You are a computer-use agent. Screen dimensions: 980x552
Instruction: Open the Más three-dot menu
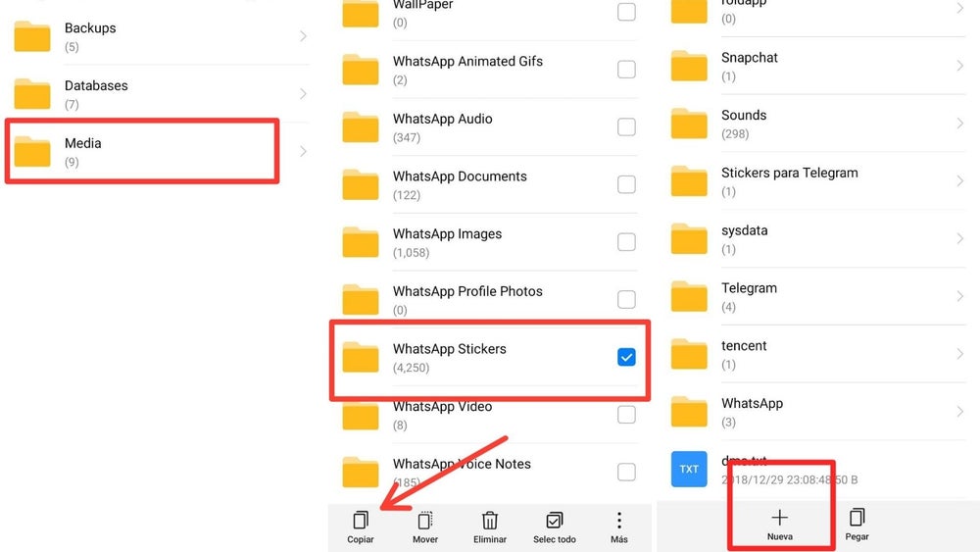pyautogui.click(x=618, y=521)
